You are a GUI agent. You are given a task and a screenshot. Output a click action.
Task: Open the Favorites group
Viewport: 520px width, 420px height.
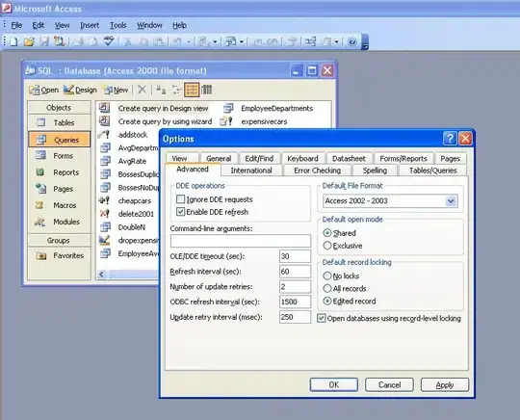click(59, 255)
